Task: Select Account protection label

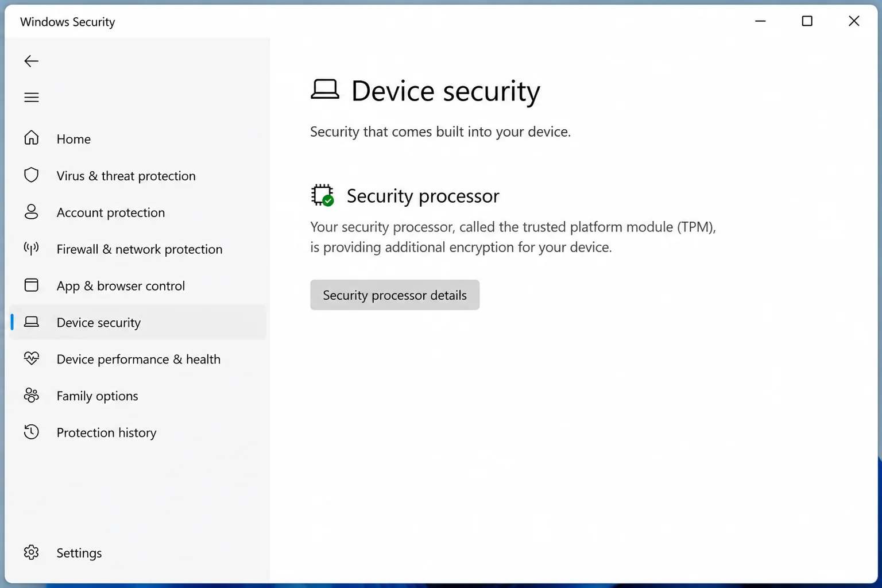Action: pyautogui.click(x=111, y=212)
